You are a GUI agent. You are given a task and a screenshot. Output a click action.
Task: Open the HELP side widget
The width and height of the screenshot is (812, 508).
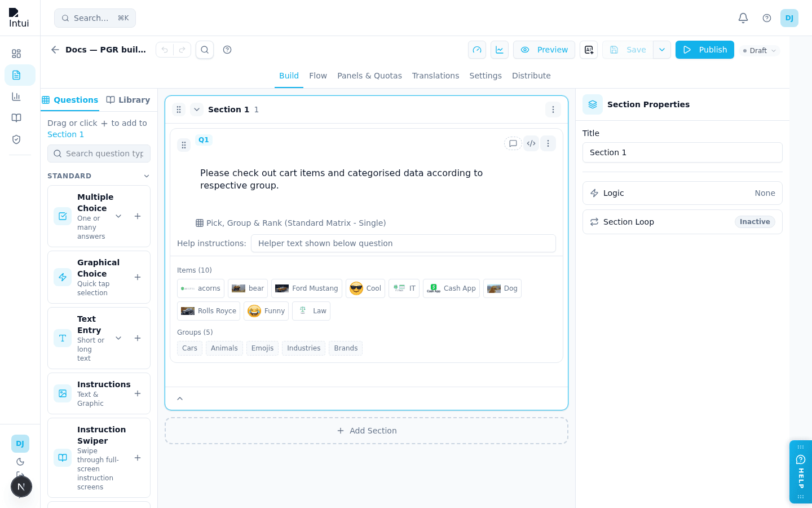801,472
